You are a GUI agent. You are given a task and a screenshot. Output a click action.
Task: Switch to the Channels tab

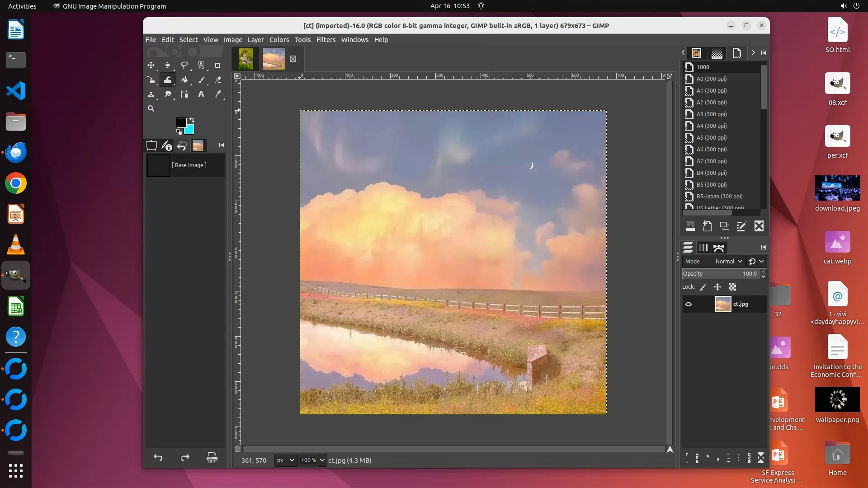[x=703, y=248]
